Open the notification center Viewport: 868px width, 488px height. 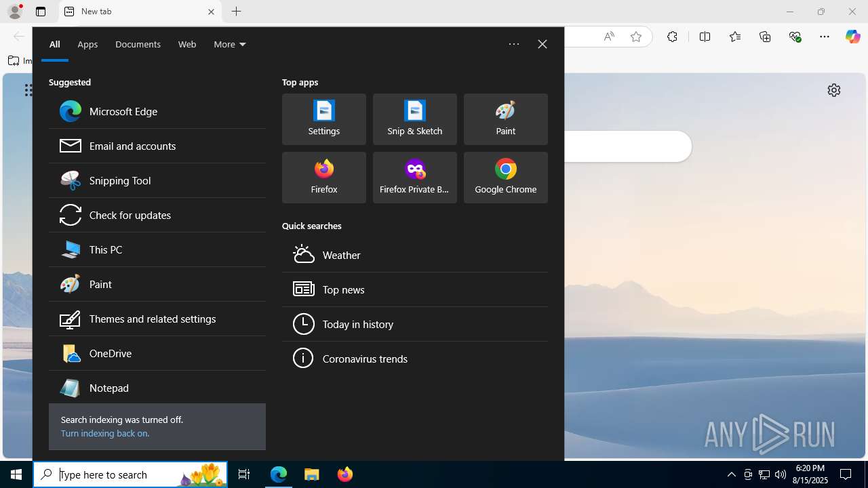846,474
